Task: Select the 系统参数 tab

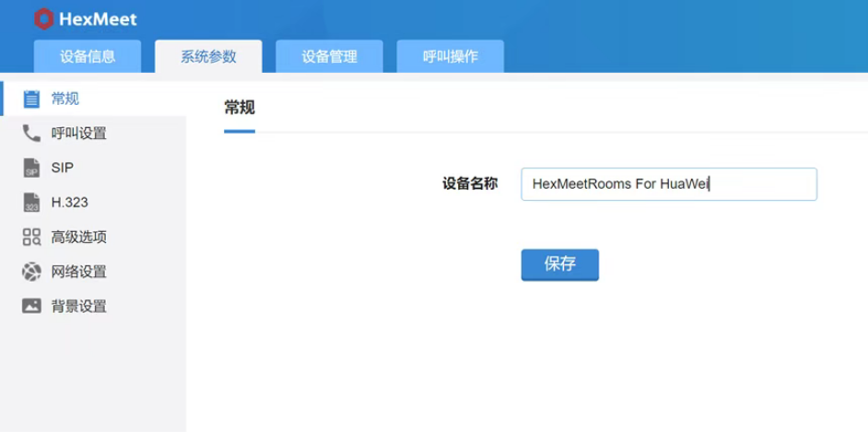Action: tap(208, 56)
